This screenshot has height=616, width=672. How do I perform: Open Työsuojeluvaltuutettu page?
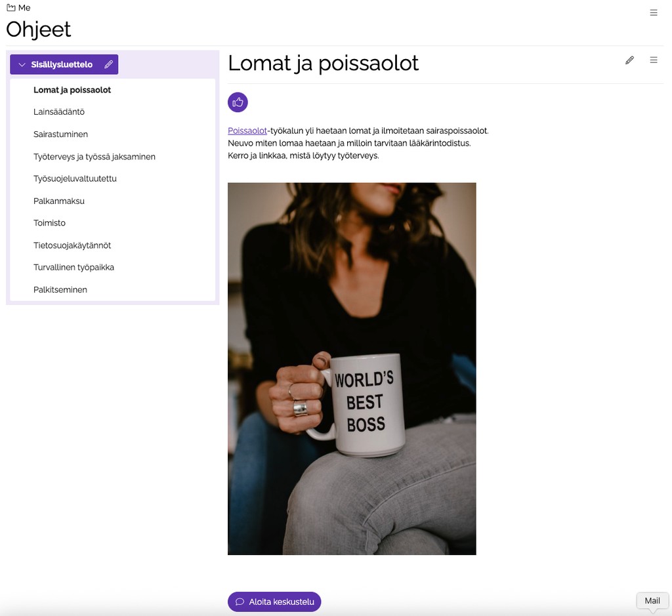click(x=75, y=178)
